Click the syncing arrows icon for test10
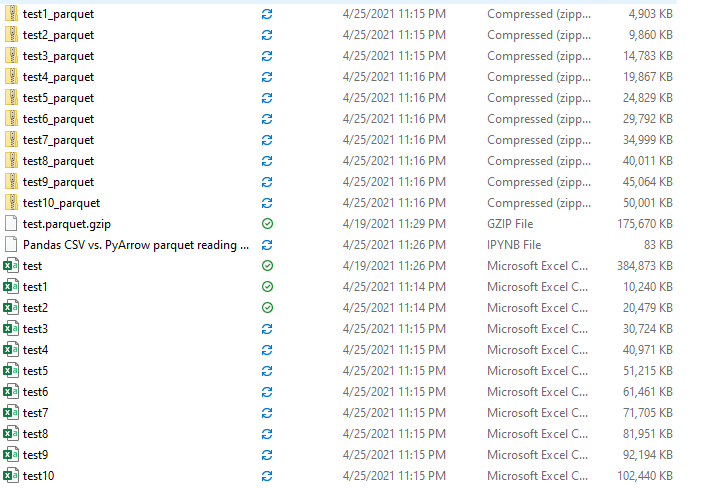The width and height of the screenshot is (704, 488). click(x=267, y=475)
